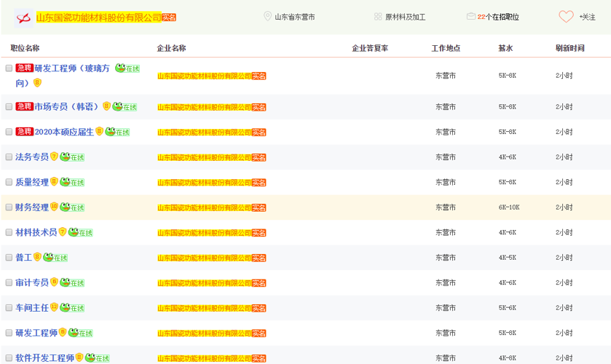The width and height of the screenshot is (611, 364).
Task: Open the 市场专员(韩语) job link
Action: click(66, 107)
